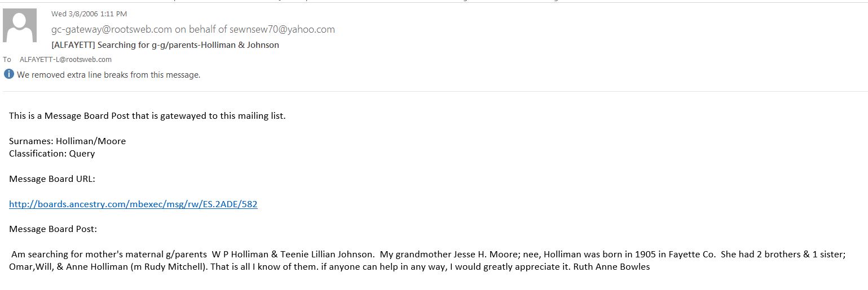Click the 'We removed extra line breaks' notice
This screenshot has height=290, width=868.
109,74
